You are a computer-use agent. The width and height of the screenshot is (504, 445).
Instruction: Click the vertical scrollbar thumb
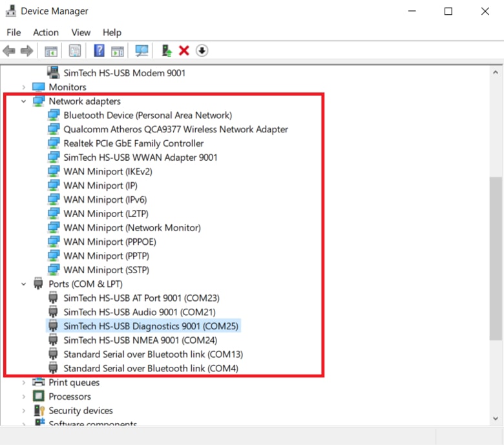(496, 258)
